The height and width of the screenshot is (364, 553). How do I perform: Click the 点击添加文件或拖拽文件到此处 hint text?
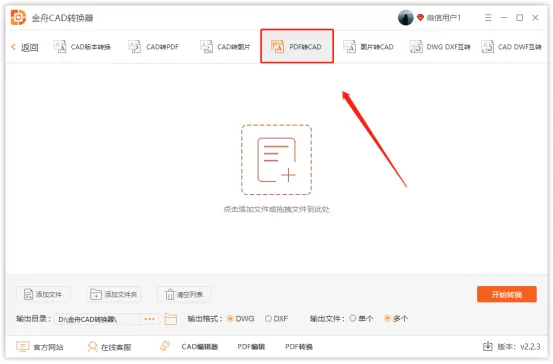[276, 210]
